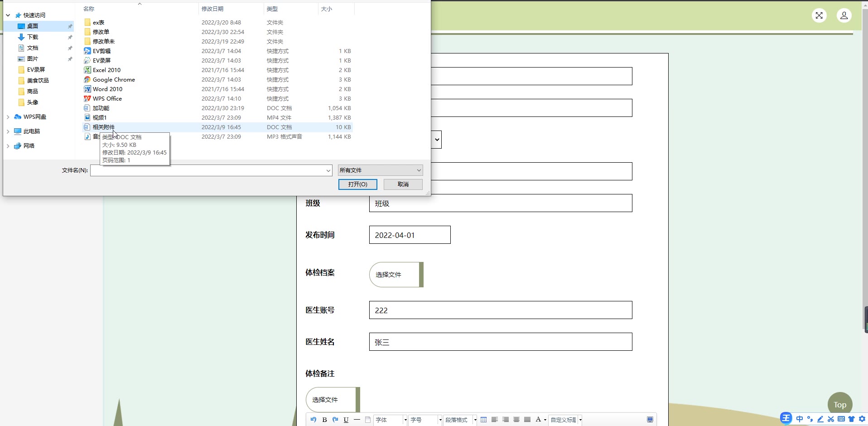Click the fullscreen expand icon at the top right
The height and width of the screenshot is (426, 868).
pyautogui.click(x=819, y=15)
